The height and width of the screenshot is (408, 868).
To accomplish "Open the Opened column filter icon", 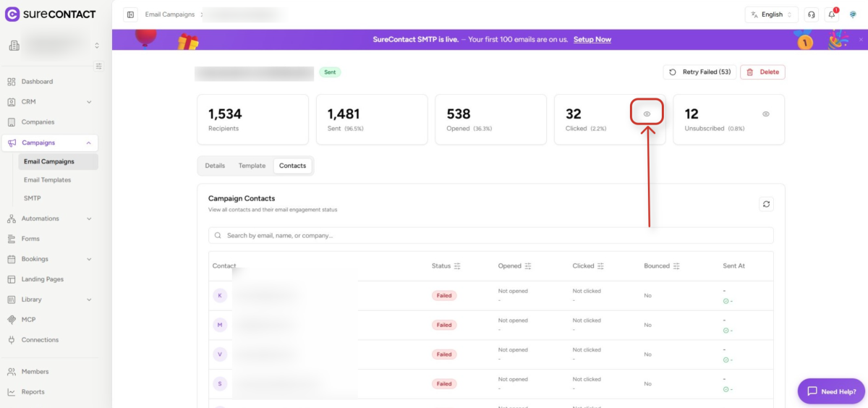I will [x=528, y=266].
